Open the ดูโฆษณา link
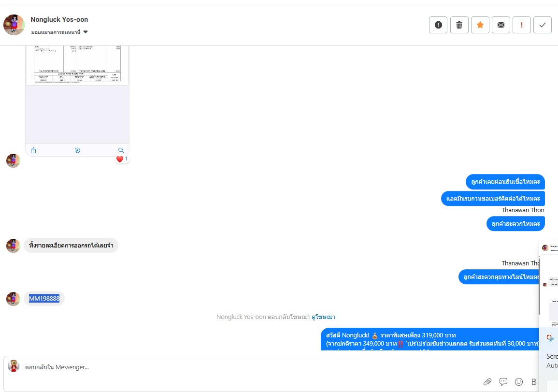 323,317
